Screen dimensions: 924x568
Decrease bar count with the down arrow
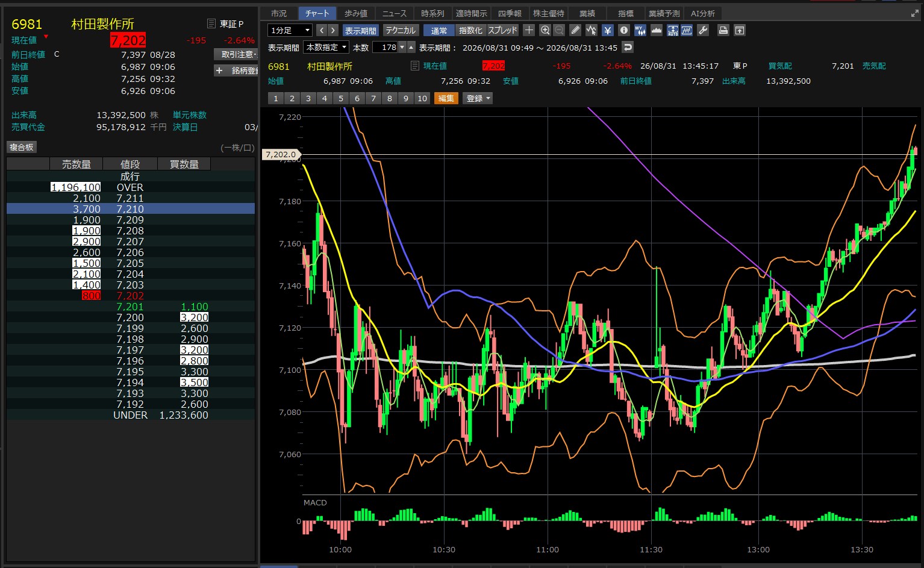coord(403,47)
